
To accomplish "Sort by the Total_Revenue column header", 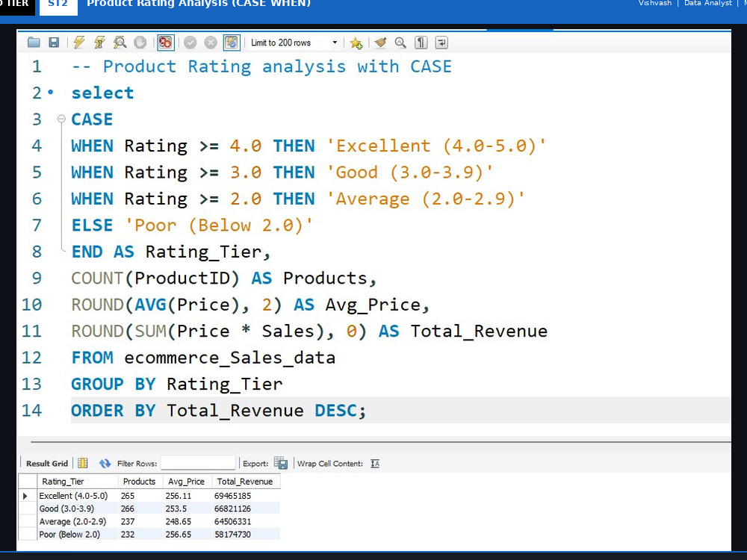I will 245,482.
